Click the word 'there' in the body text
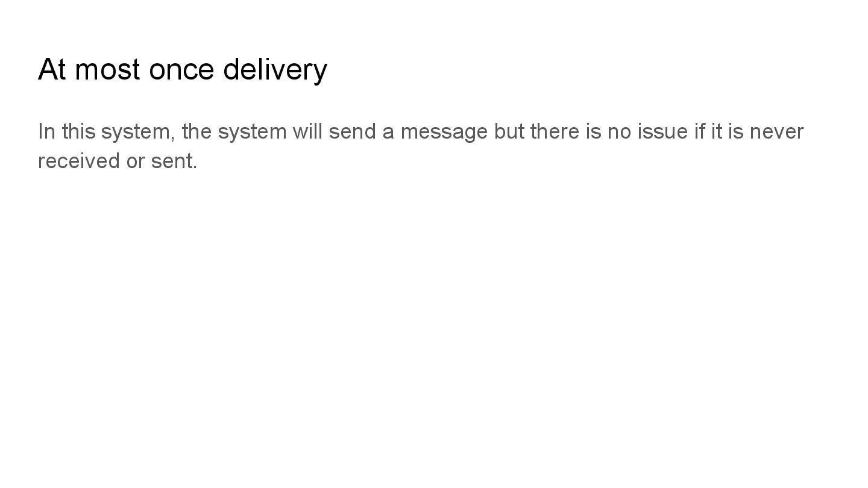868x488 pixels. (x=555, y=131)
